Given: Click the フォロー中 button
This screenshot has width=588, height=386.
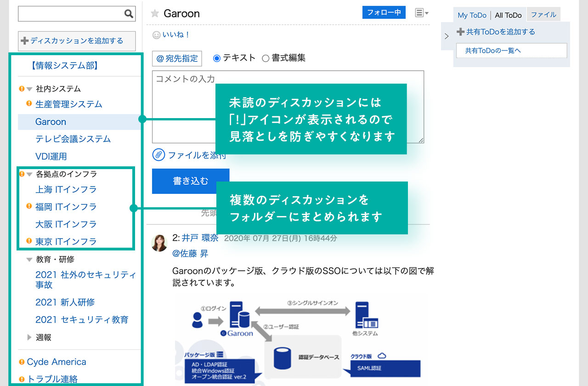Looking at the screenshot, I should [x=384, y=12].
